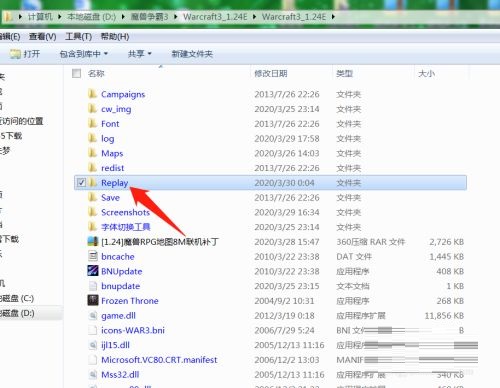The image size is (500, 388).
Task: Open the 查看(V) menu
Action: point(42,36)
